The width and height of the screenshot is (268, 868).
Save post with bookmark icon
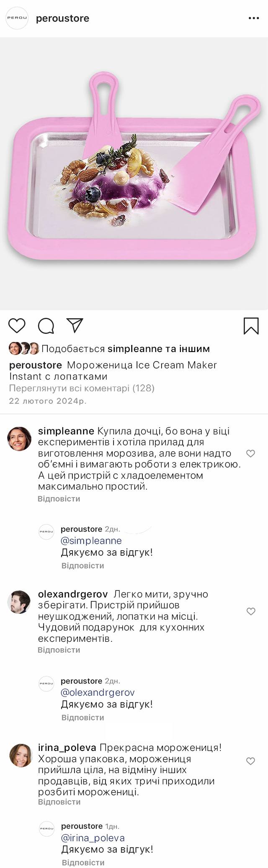(251, 326)
